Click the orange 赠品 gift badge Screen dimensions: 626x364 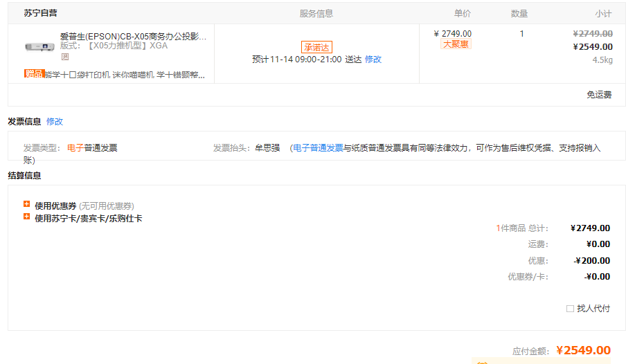tap(34, 73)
